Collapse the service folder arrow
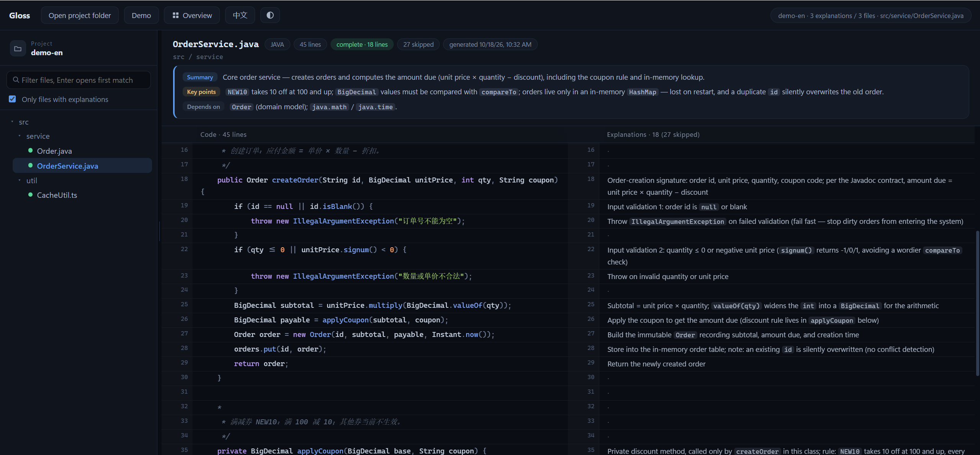 click(20, 136)
